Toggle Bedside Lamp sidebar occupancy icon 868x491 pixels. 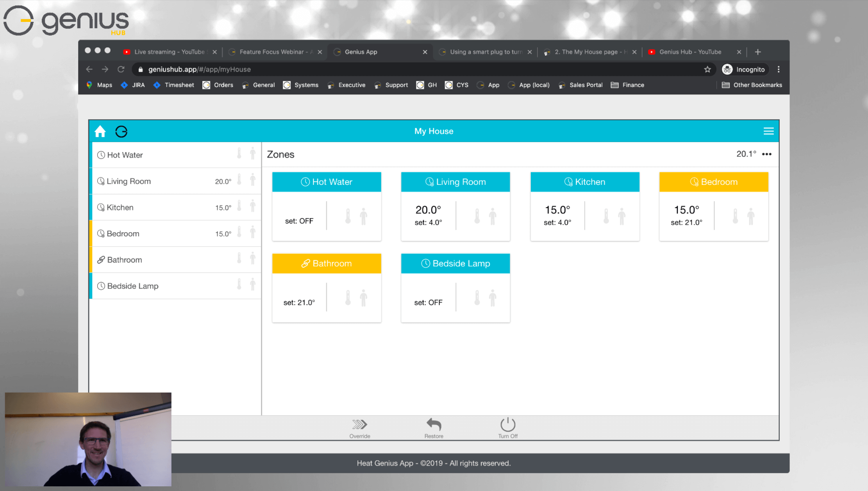pyautogui.click(x=253, y=284)
